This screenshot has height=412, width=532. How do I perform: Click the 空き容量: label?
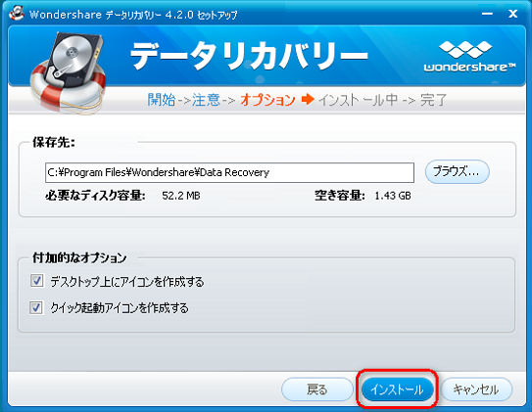coord(340,196)
